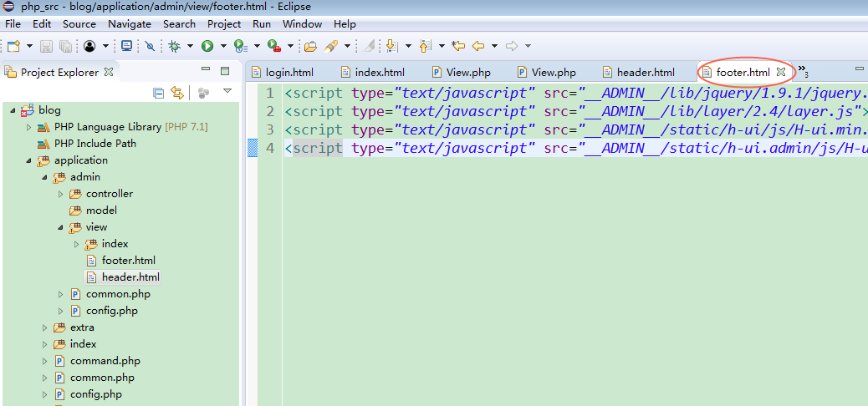Open the External Tools dropdown arrow
Image resolution: width=868 pixels, height=406 pixels.
coord(290,46)
